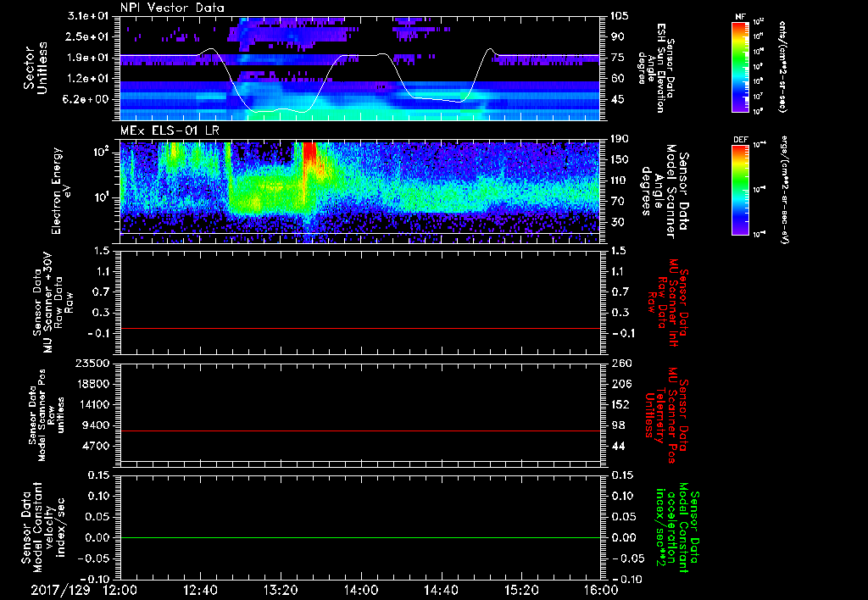Image resolution: width=868 pixels, height=600 pixels.
Task: Select the "2017/129" date label
Action: 60,590
